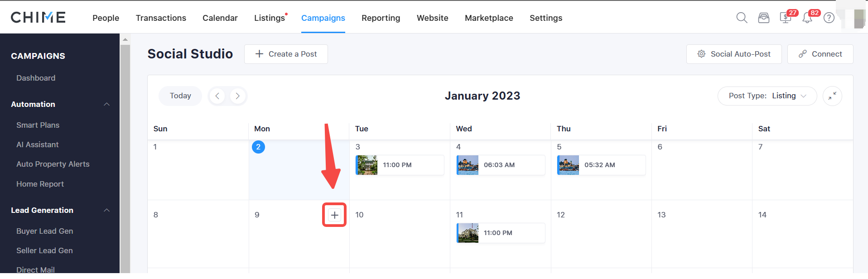Open Auto Property Alerts
This screenshot has height=279, width=868.
(x=53, y=164)
